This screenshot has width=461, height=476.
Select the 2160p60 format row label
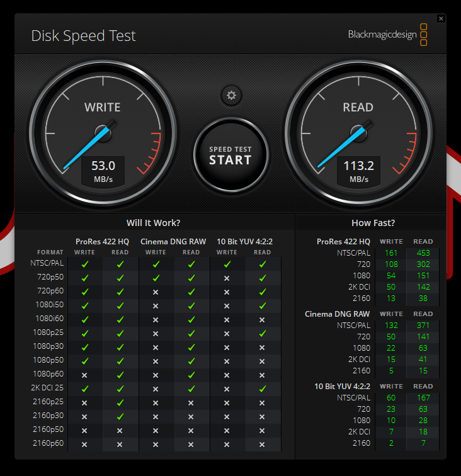48,444
